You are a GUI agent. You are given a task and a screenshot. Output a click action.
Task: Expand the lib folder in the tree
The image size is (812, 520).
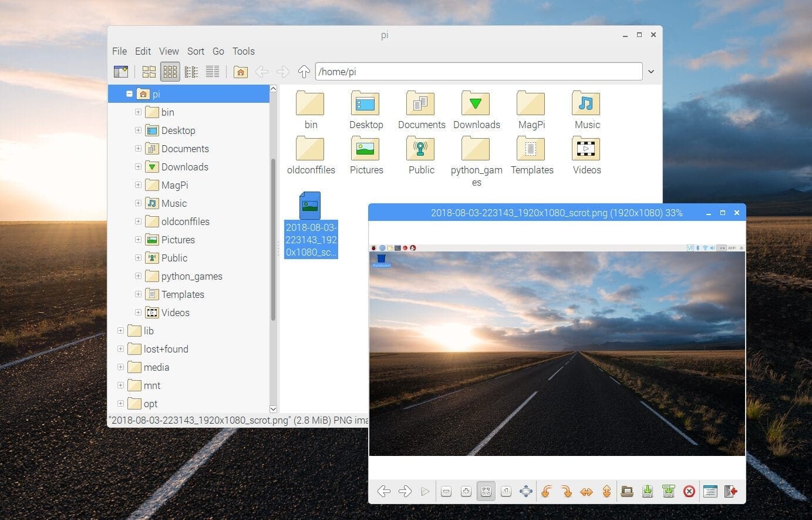[x=120, y=331]
